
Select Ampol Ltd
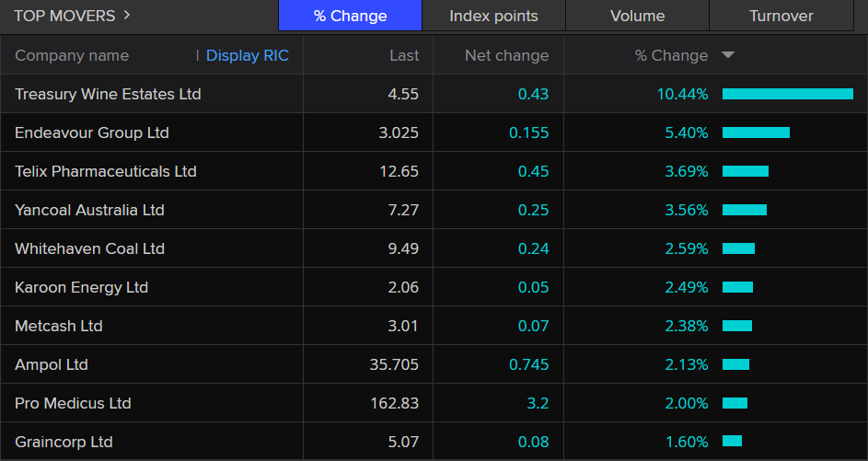(x=52, y=364)
